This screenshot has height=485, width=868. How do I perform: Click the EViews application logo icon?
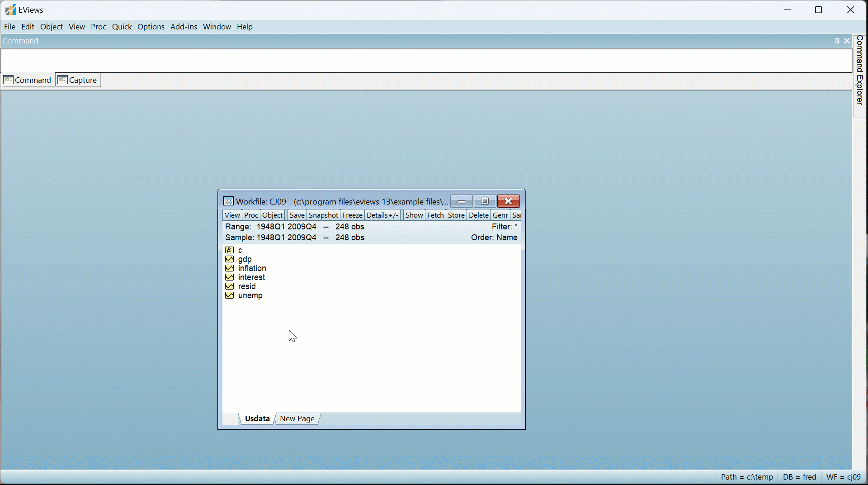point(11,10)
